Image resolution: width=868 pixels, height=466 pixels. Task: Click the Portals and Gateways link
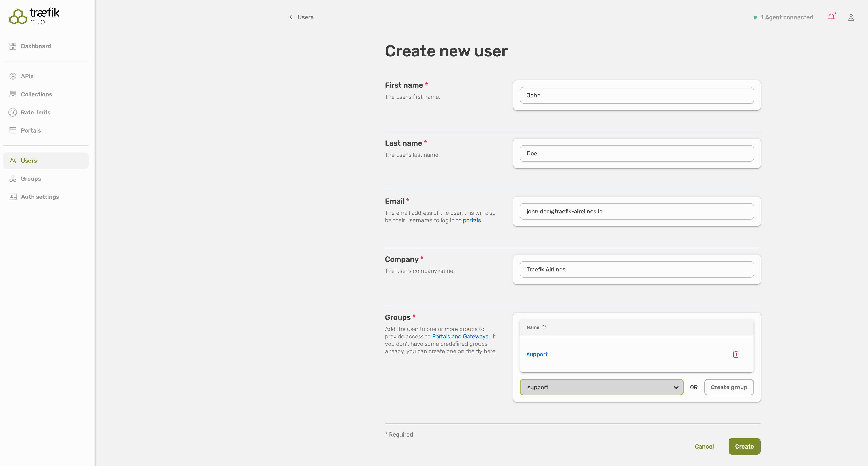[460, 336]
